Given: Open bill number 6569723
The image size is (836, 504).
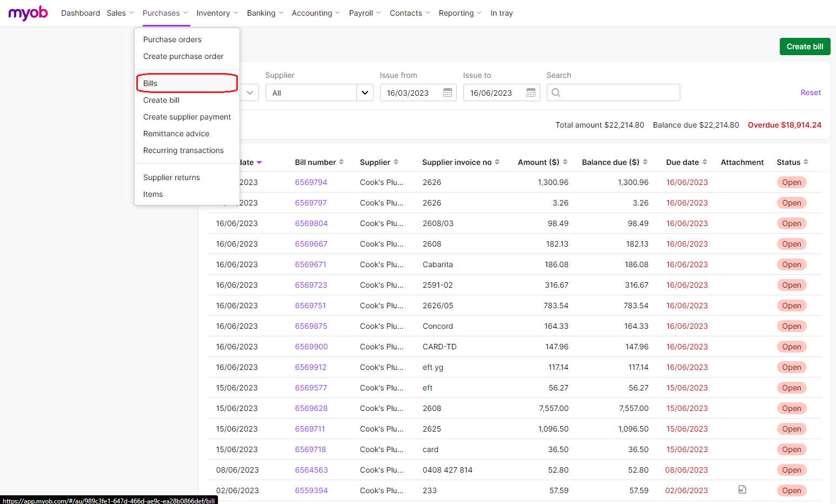Looking at the screenshot, I should (311, 285).
